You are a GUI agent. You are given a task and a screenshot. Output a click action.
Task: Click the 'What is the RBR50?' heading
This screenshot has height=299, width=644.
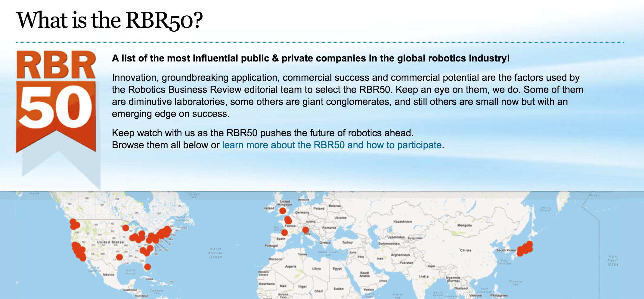(x=110, y=20)
